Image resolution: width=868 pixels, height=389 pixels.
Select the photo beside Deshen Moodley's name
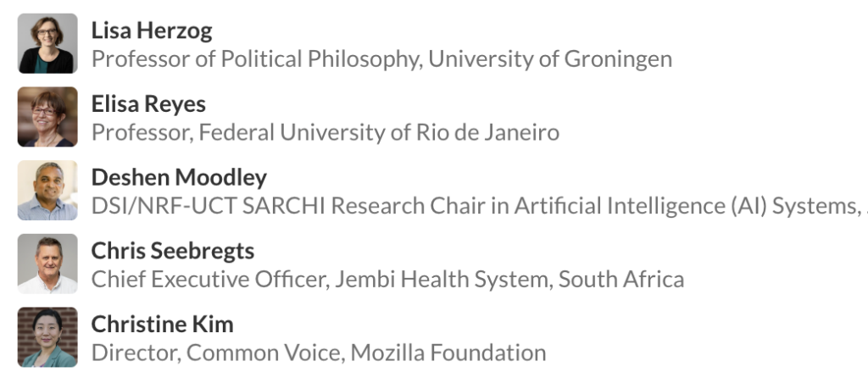47,191
